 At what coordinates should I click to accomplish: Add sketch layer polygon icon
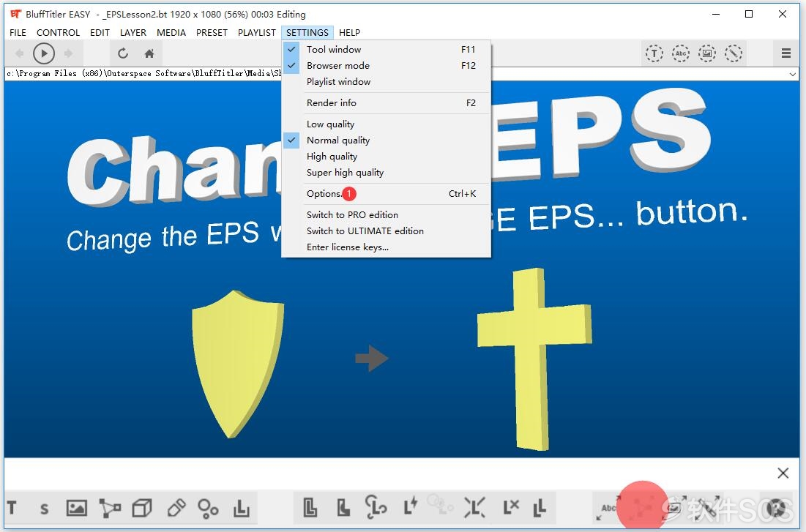tap(110, 509)
